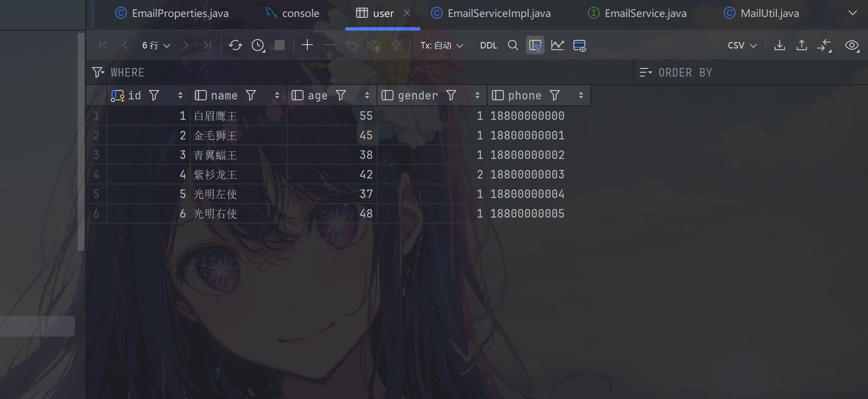Open WHERE filter history dropdown icon
The image size is (868, 399).
pyautogui.click(x=98, y=72)
